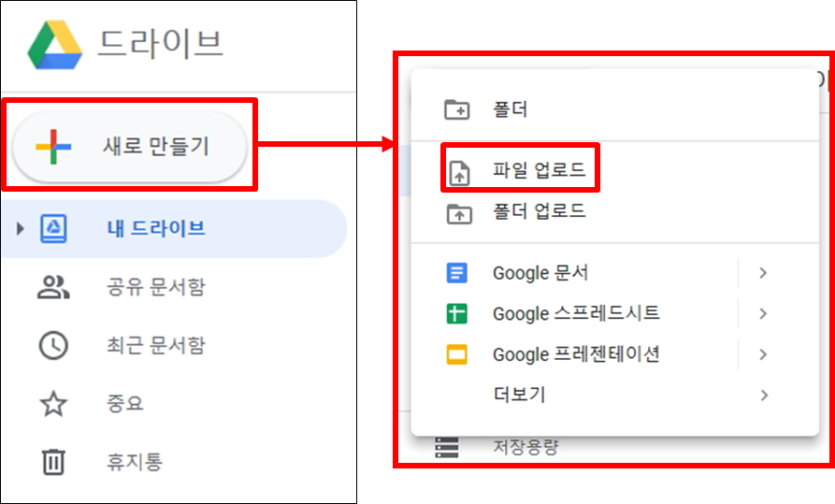Screen dimensions: 835x504
Task: Choose Google 스프레드시트 from the menu
Action: [575, 313]
